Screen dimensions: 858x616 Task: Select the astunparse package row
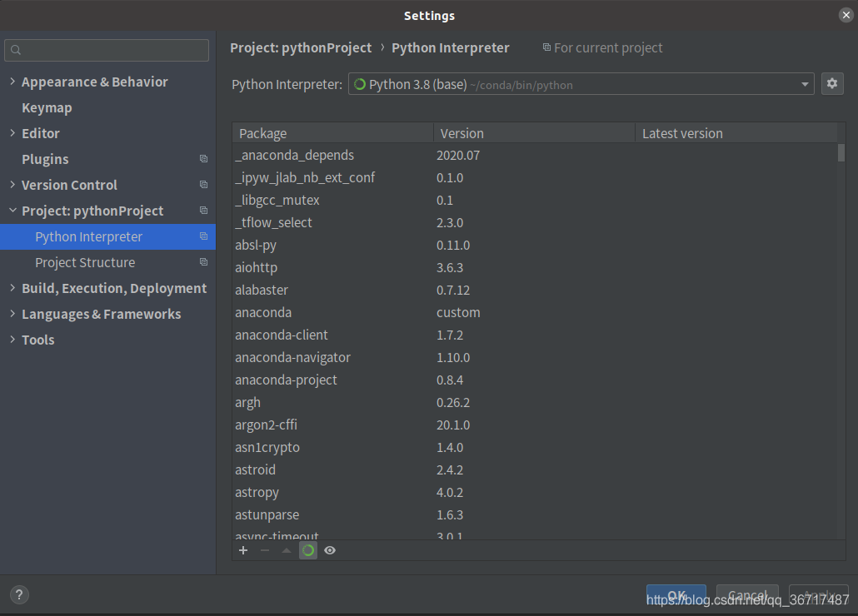pos(535,514)
